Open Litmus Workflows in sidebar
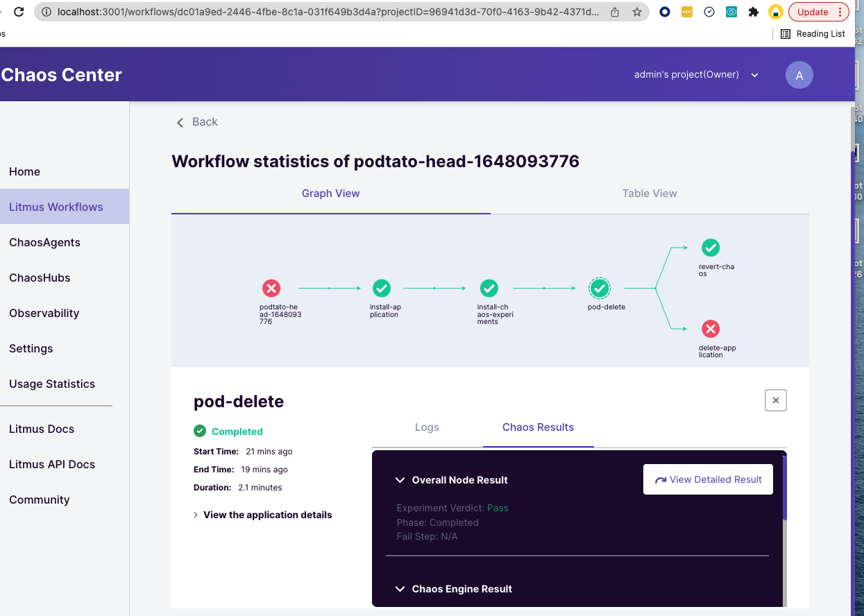This screenshot has height=616, width=864. point(65,207)
